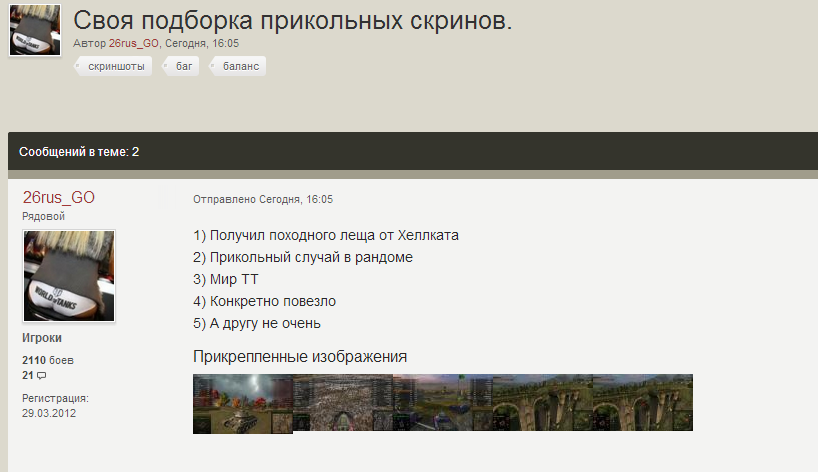Click the line "1) Получил походного леща от Хеллката"
This screenshot has height=472, width=818.
326,235
